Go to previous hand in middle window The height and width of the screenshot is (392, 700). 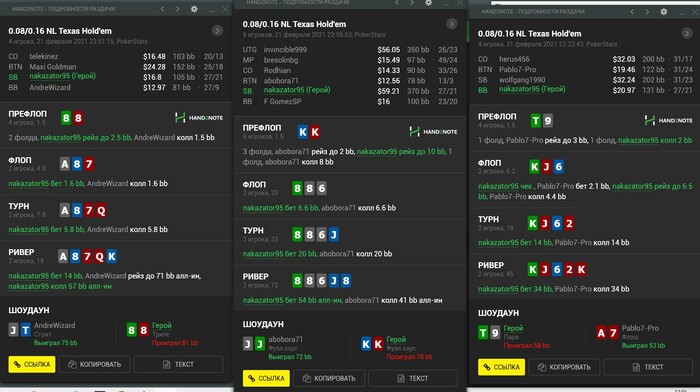click(397, 3)
